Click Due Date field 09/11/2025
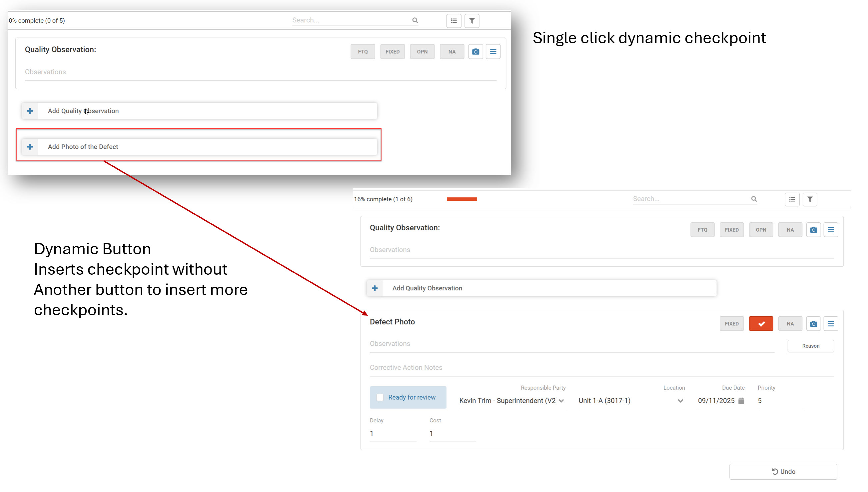 tap(721, 401)
